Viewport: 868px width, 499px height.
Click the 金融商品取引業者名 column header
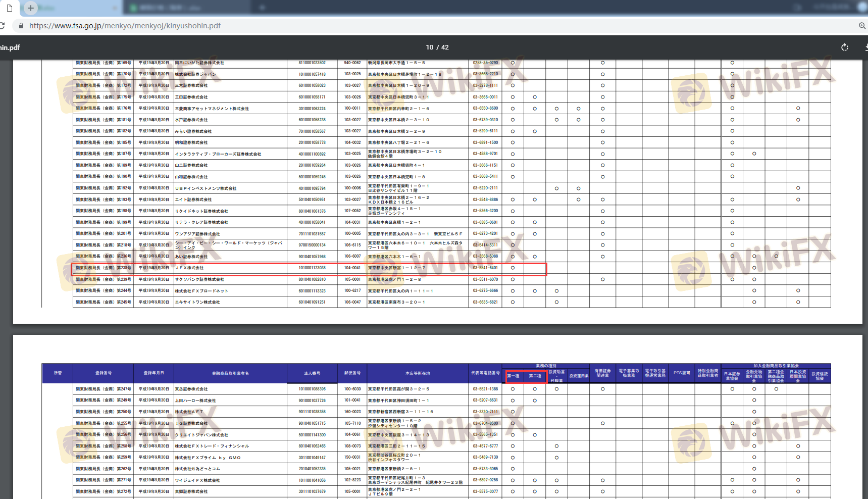click(x=230, y=373)
